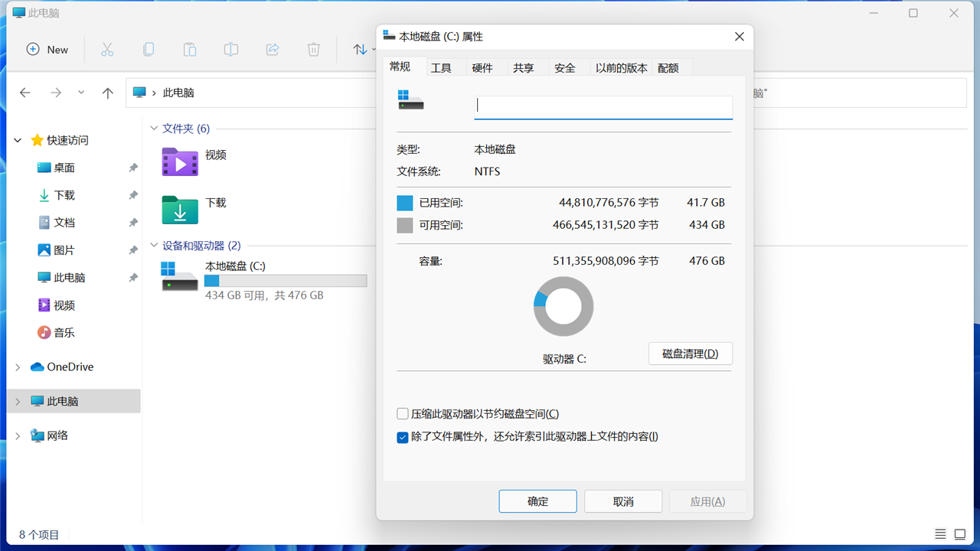
Task: Collapse the 文件夹 (6) group
Action: point(154,129)
